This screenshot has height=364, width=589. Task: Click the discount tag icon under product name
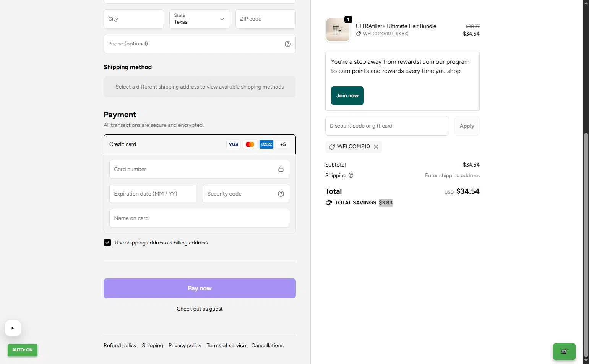coord(359,34)
